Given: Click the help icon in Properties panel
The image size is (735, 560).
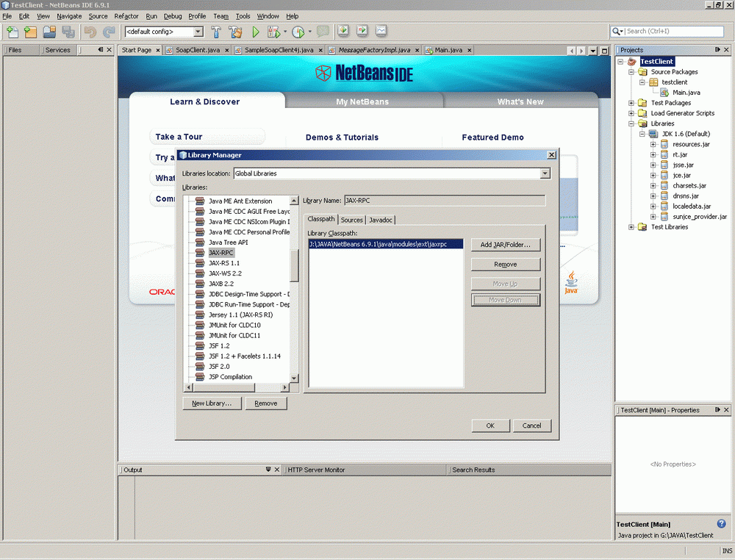Looking at the screenshot, I should point(722,523).
